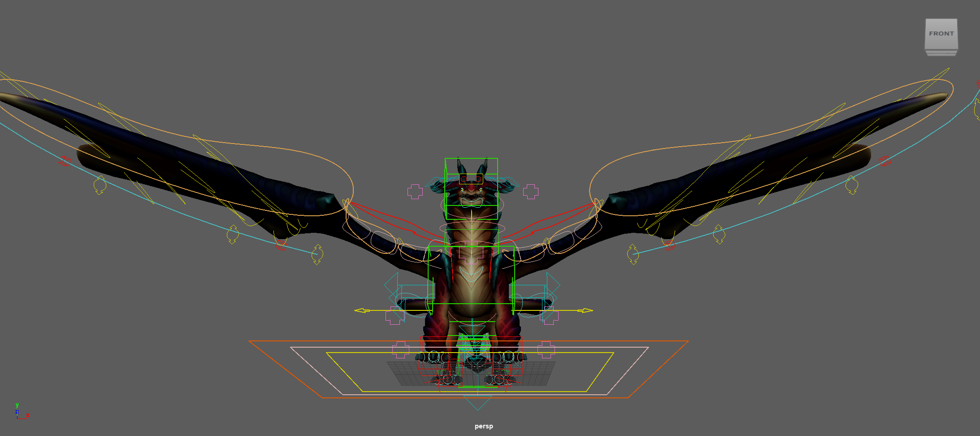980x436 pixels.
Task: Click the persp camera label
Action: (483, 427)
